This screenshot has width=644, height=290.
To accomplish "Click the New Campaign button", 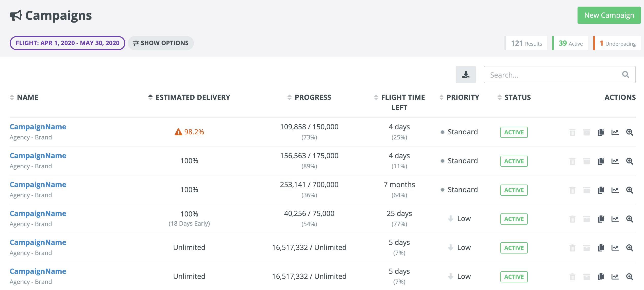I will click(x=609, y=15).
